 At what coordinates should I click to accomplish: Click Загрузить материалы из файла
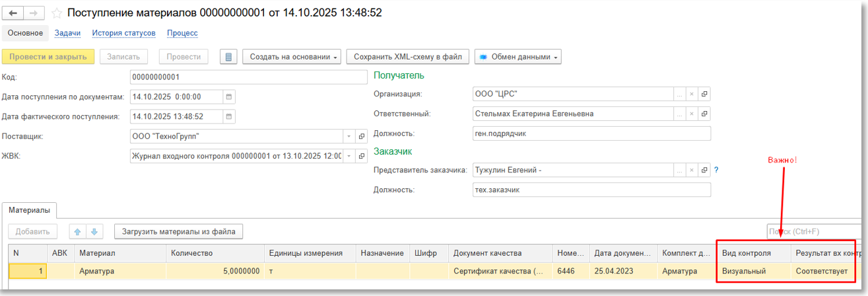pos(178,231)
